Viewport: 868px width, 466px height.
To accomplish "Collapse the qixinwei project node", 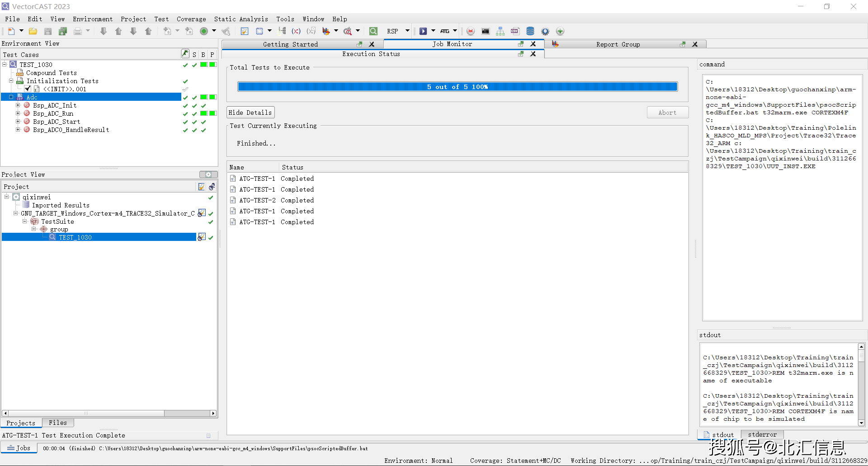I will tap(7, 197).
